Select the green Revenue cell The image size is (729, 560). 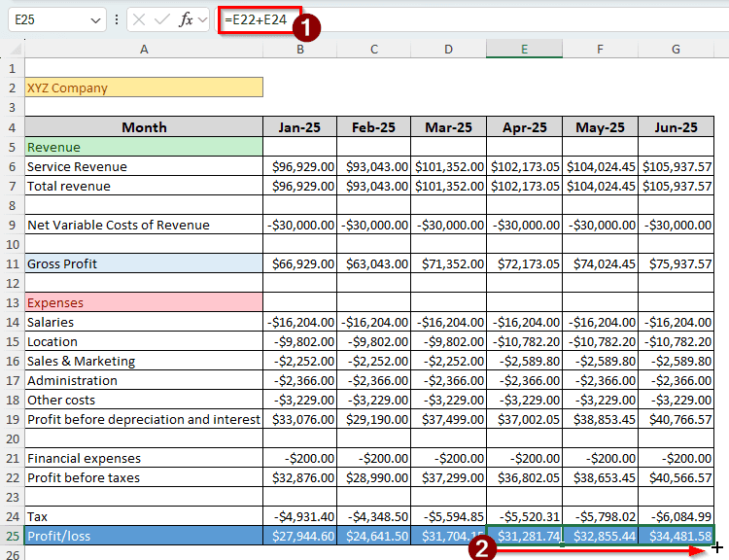[x=144, y=147]
